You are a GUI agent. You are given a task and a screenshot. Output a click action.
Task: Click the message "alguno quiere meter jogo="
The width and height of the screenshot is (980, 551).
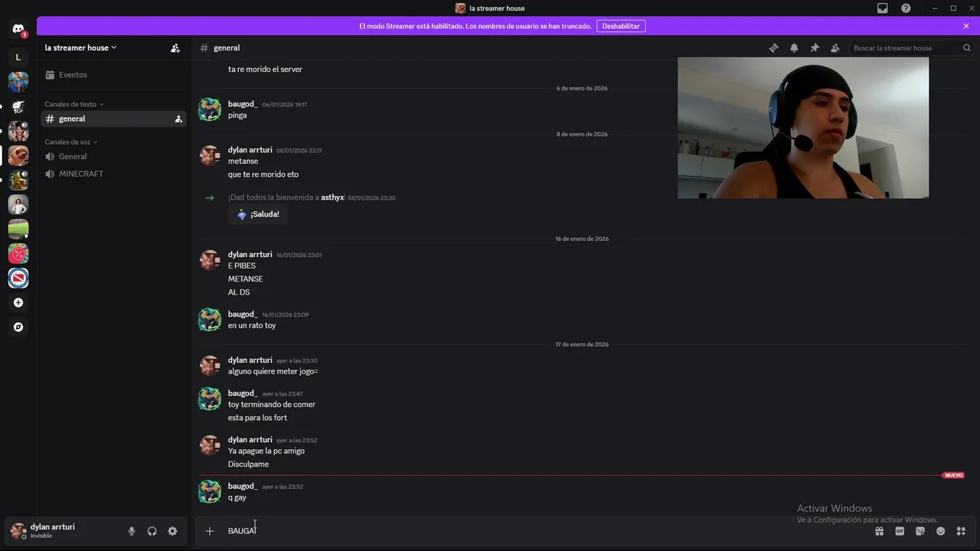(273, 371)
